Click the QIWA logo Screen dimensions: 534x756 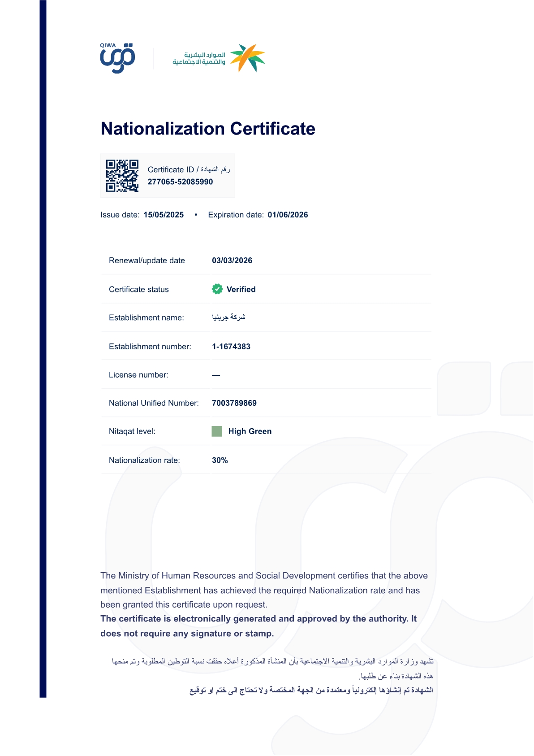[x=117, y=58]
